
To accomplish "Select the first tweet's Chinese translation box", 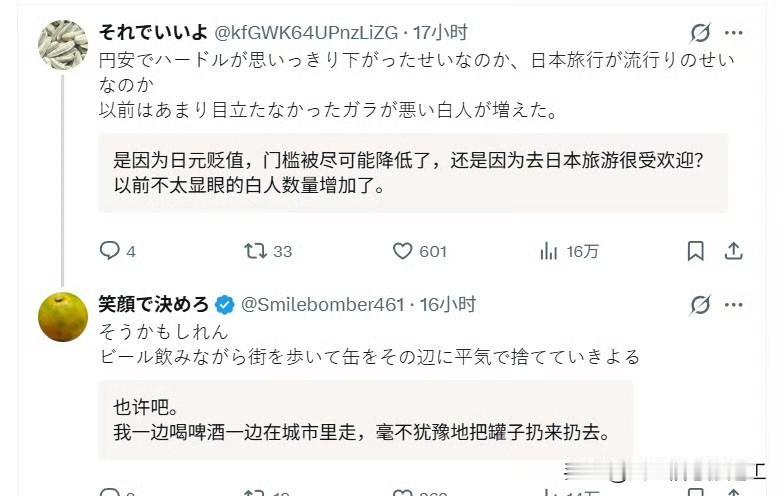I will click(x=413, y=173).
